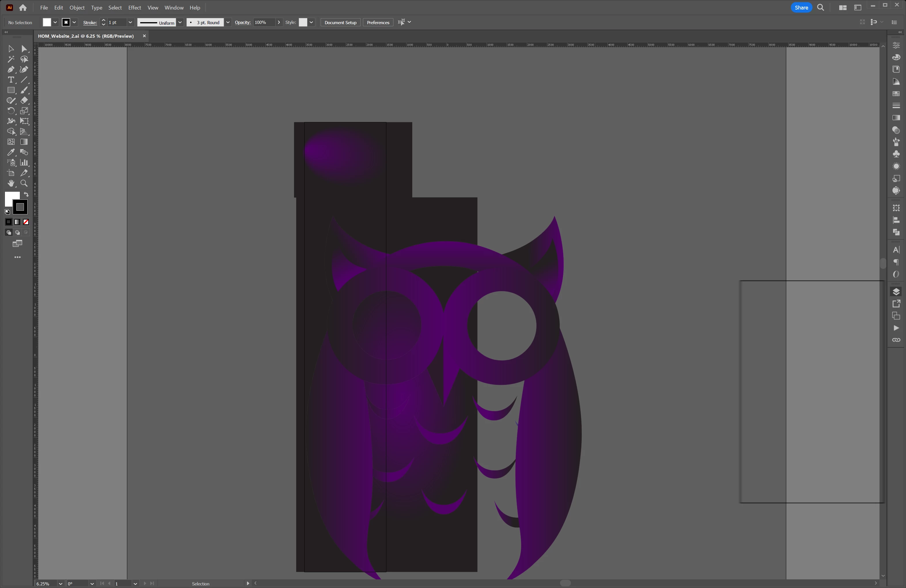Expand the zoom level dropdown
The width and height of the screenshot is (906, 588).
[60, 584]
